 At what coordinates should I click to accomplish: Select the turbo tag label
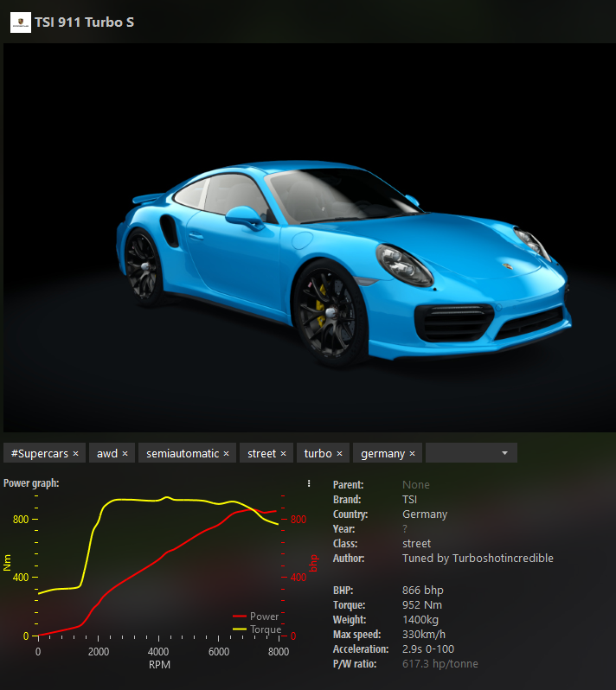click(x=318, y=454)
